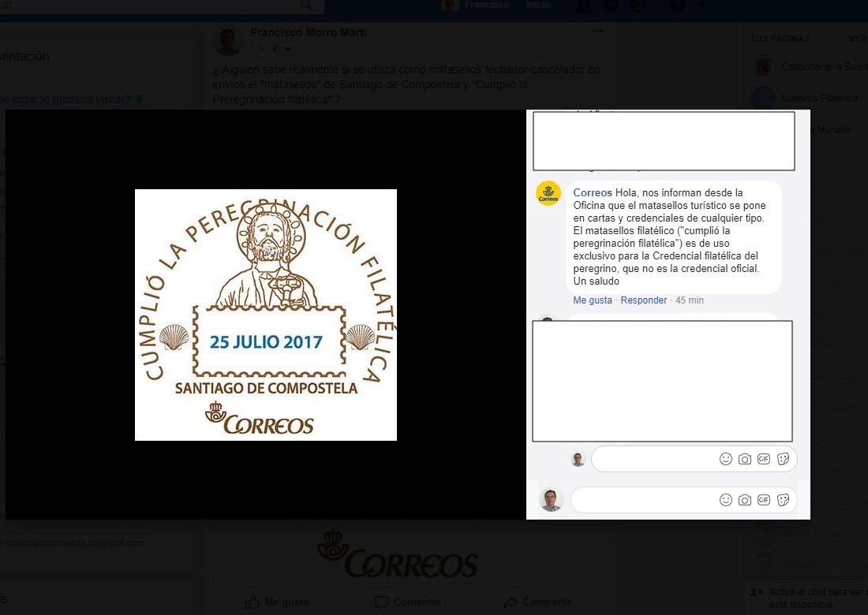Open the post options three-dot menu
The height and width of the screenshot is (615, 868).
(597, 31)
